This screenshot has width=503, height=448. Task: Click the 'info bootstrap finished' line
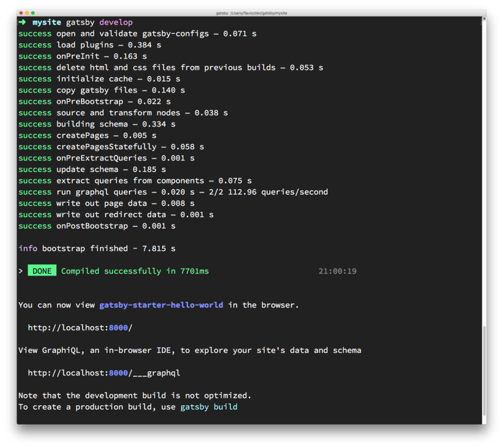pyautogui.click(x=97, y=249)
